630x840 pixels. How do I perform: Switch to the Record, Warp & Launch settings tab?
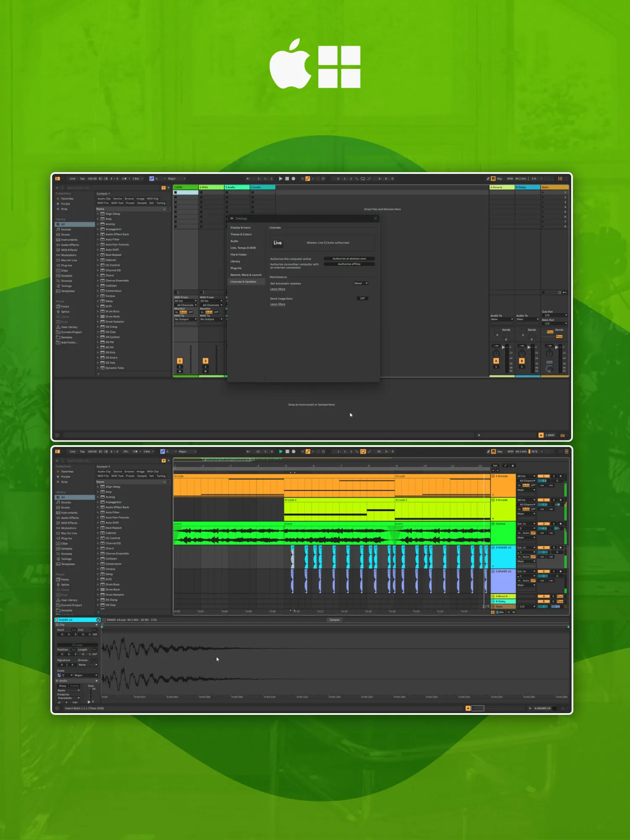coord(246,275)
